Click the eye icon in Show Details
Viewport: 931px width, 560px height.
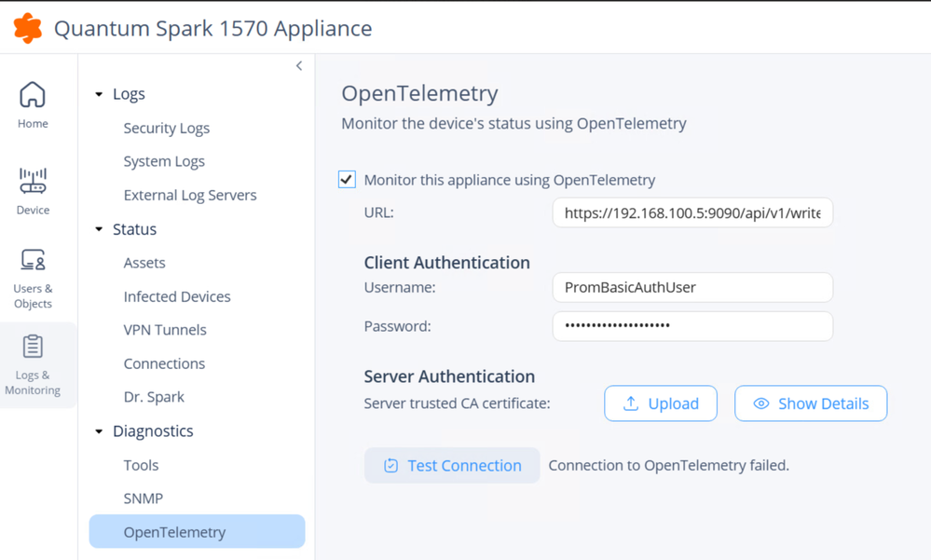[x=761, y=403]
